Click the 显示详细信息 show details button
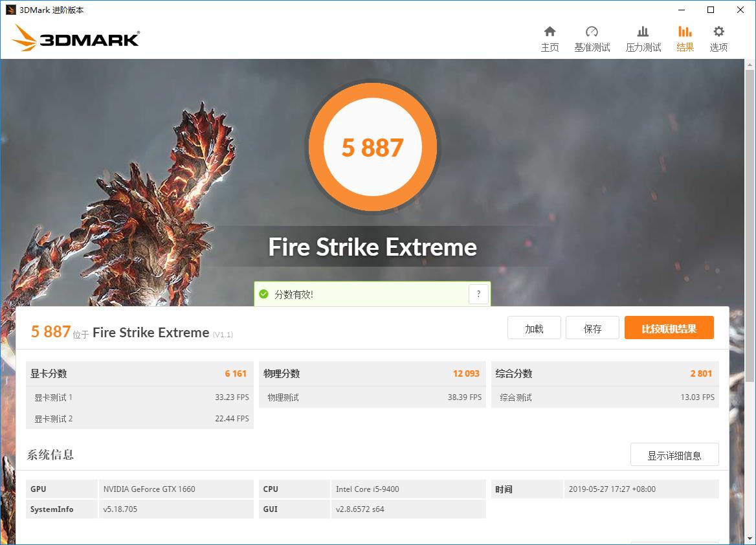Image resolution: width=756 pixels, height=545 pixels. pos(674,455)
